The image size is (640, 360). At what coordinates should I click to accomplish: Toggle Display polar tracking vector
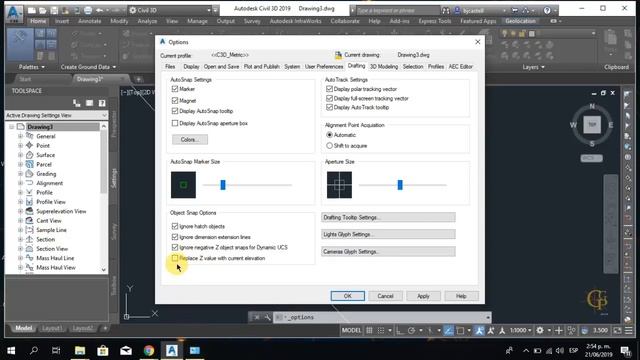click(329, 89)
